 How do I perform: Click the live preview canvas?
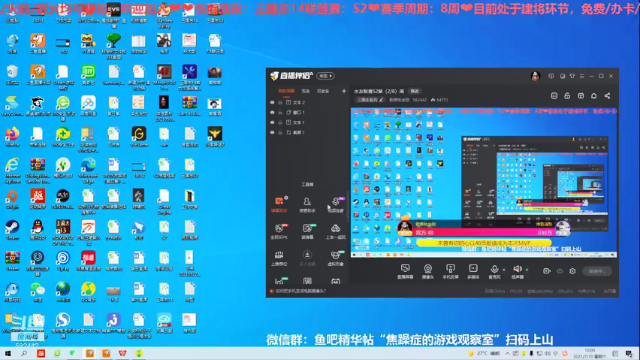pos(484,182)
